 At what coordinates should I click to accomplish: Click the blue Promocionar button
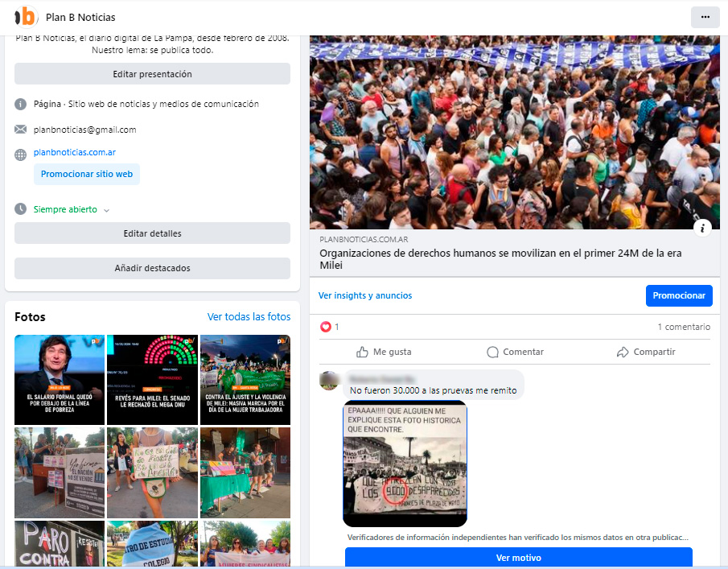(679, 295)
